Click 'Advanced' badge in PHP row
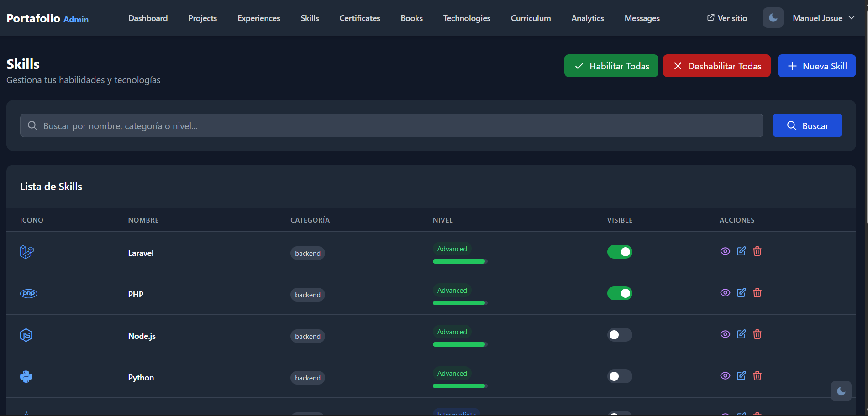 click(452, 290)
